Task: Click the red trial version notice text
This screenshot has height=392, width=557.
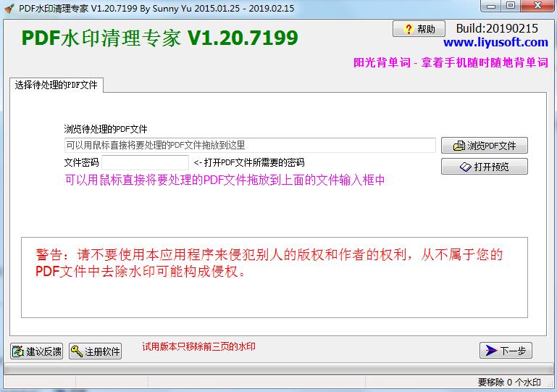Action: pyautogui.click(x=198, y=347)
